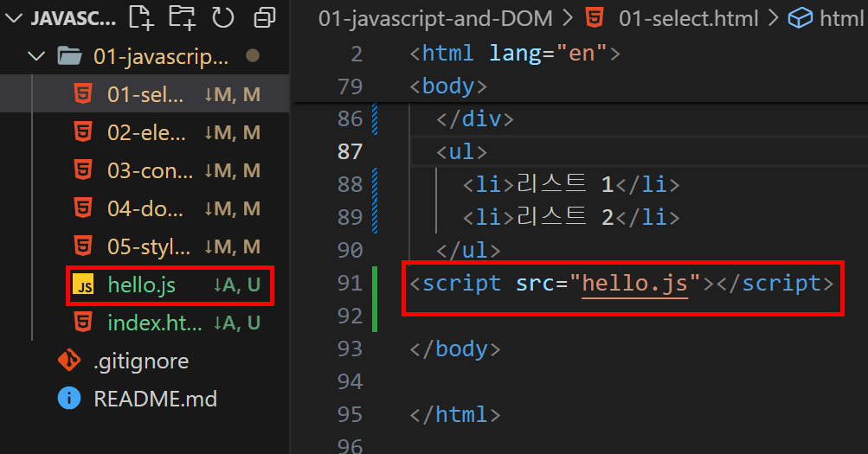Click the HTML5 icon next to 05-styl...
Screen dimensions: 868x454
pos(83,246)
